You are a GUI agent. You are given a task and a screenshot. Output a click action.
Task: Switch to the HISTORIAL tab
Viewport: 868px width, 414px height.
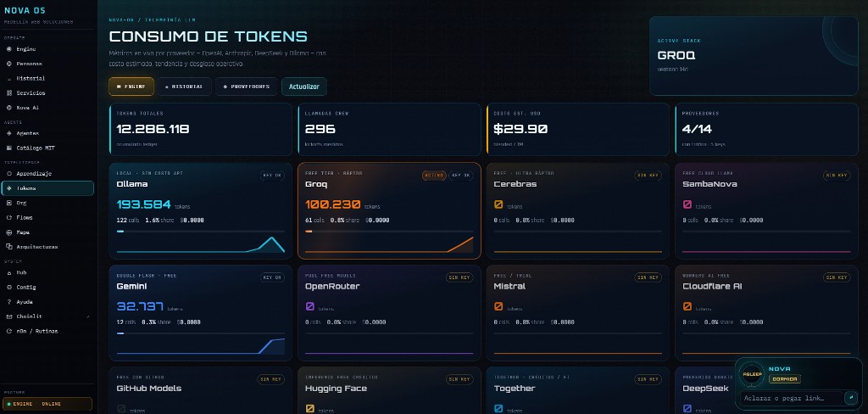click(184, 87)
